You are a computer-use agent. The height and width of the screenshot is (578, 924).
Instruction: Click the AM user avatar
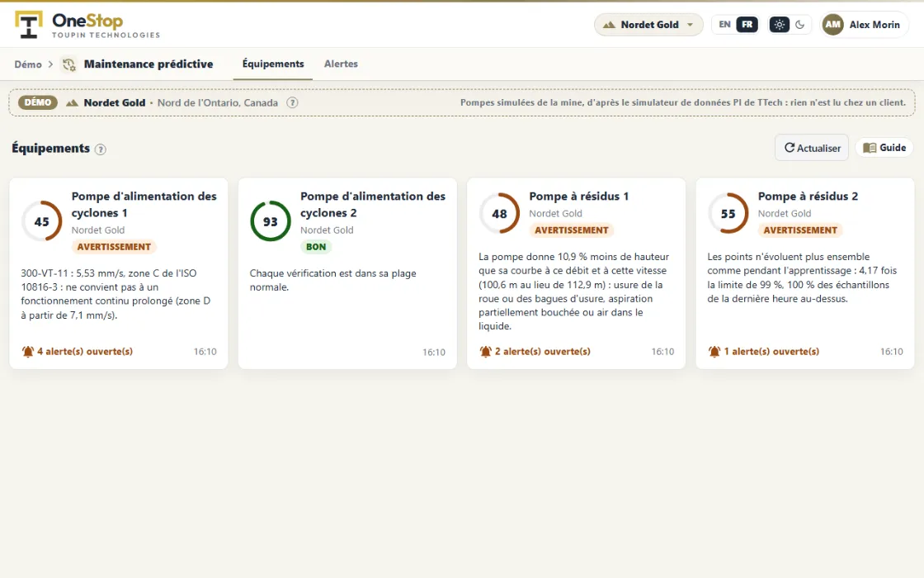coord(832,25)
